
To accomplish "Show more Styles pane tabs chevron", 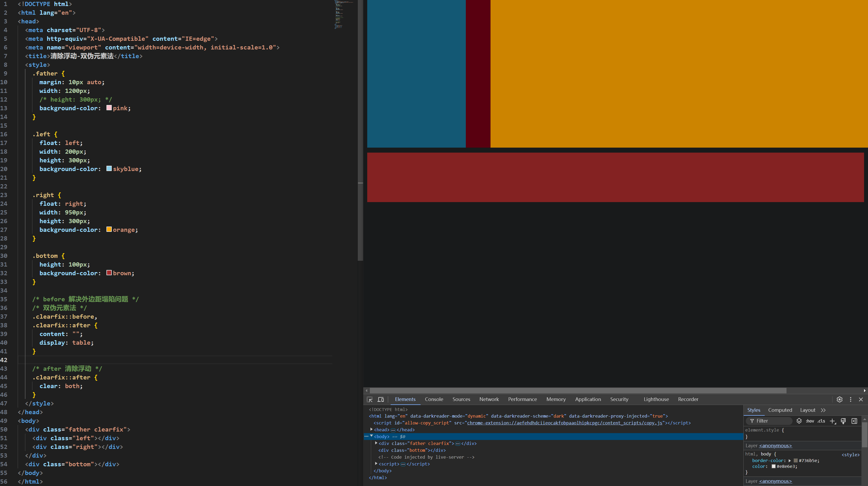I will (x=823, y=410).
